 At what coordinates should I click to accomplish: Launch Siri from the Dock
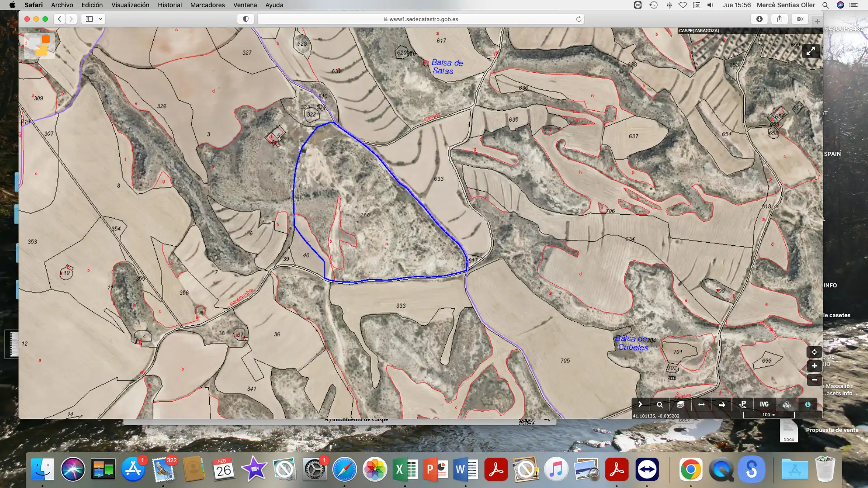click(x=73, y=469)
